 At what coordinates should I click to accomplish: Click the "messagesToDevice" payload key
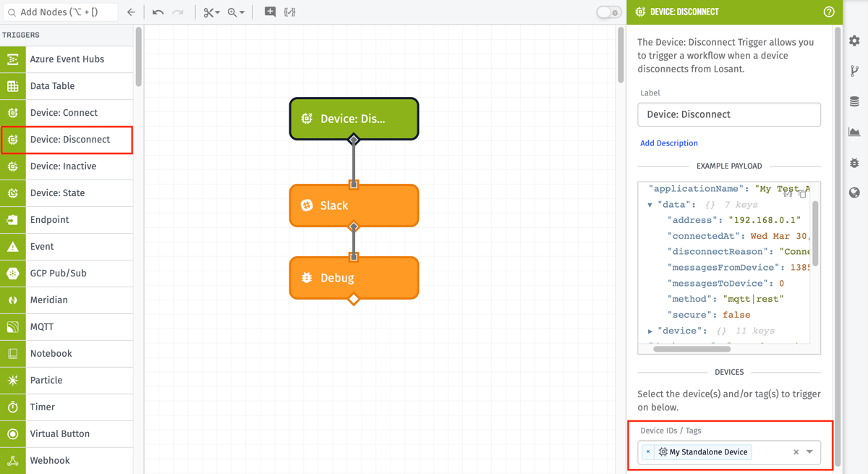(716, 283)
